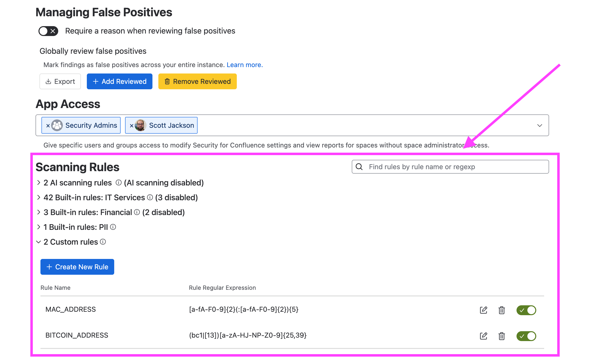Collapse the 2 Custom rules section
Screen dimensions: 592x364
click(x=39, y=242)
